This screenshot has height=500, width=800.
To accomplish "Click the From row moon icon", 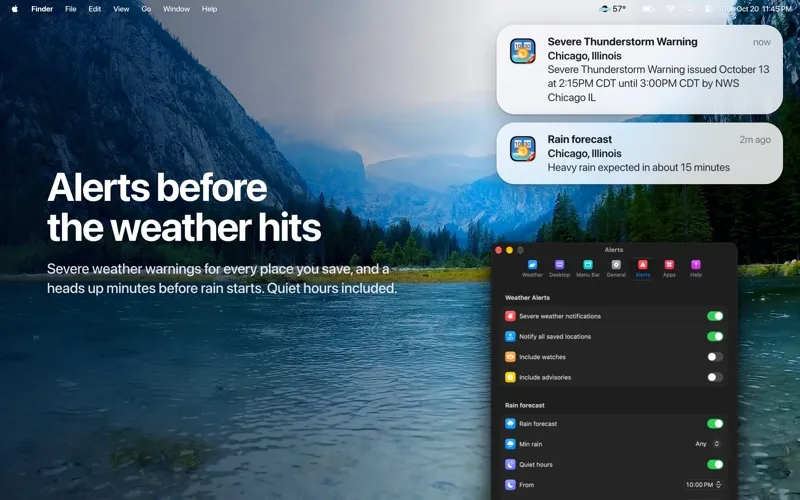I will pyautogui.click(x=510, y=485).
